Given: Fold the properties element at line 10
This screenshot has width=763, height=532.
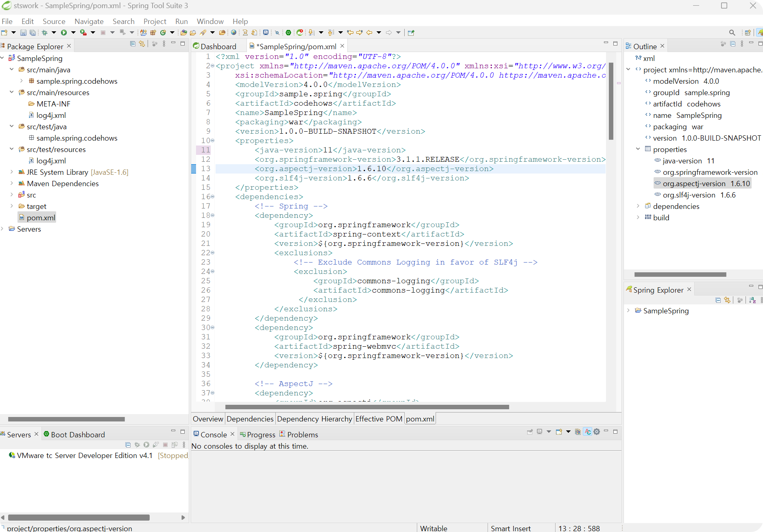Looking at the screenshot, I should coord(212,141).
